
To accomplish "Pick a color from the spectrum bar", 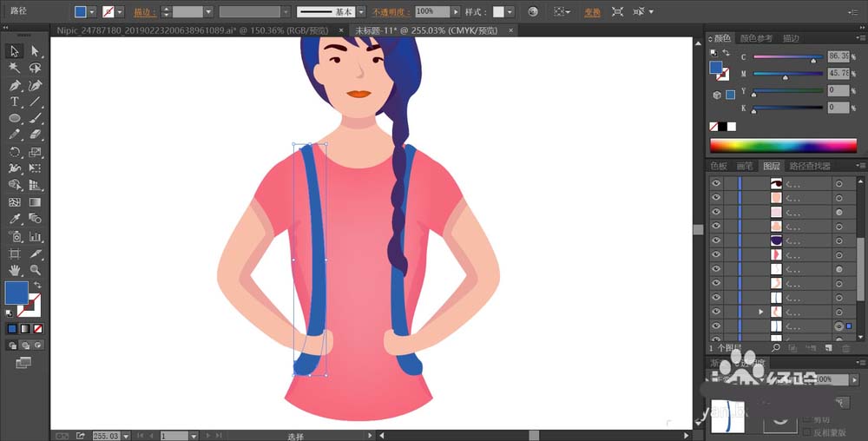I will [783, 146].
